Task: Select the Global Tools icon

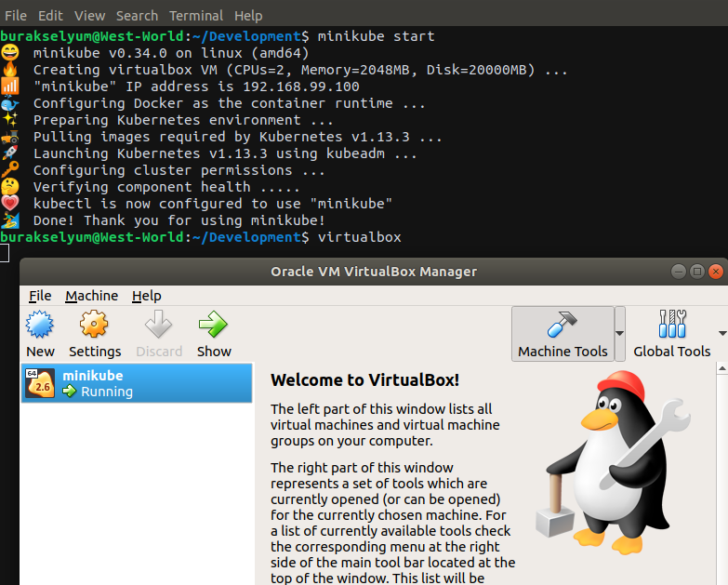Action: 671,325
